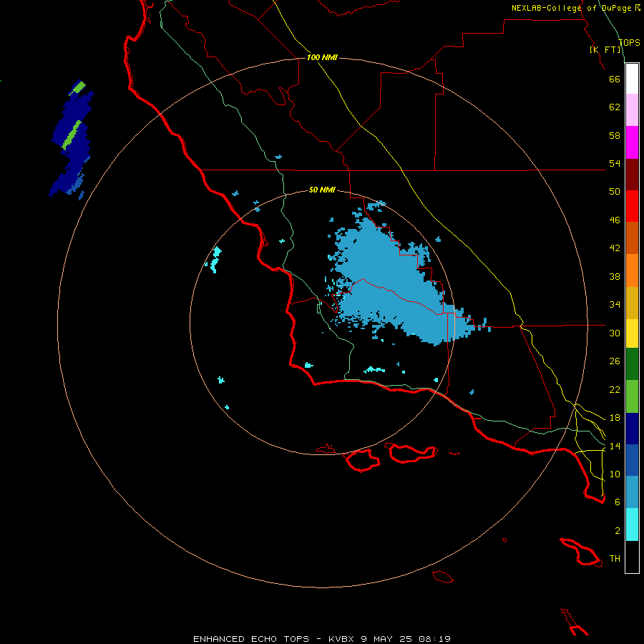
Task: Click the light green 22 kft swatch
Action: click(632, 396)
